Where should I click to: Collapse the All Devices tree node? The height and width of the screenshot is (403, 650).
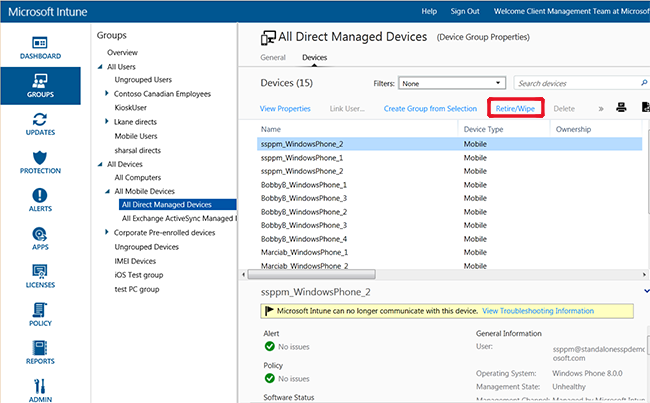[100, 164]
